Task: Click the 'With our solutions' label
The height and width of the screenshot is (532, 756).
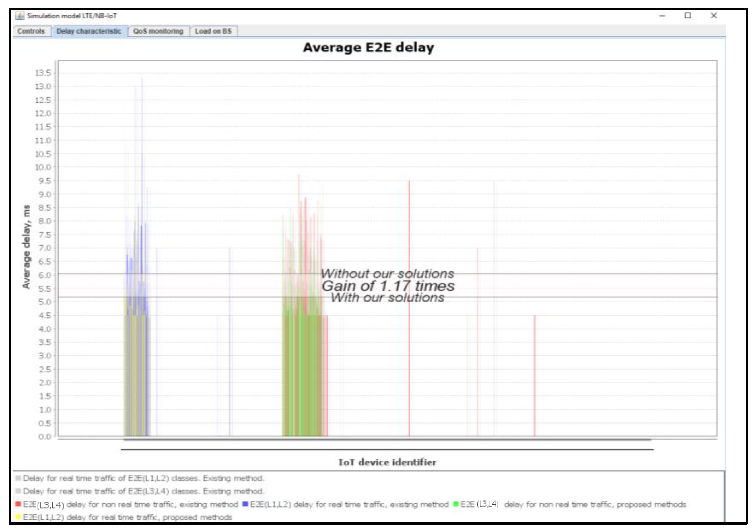Action: (388, 298)
